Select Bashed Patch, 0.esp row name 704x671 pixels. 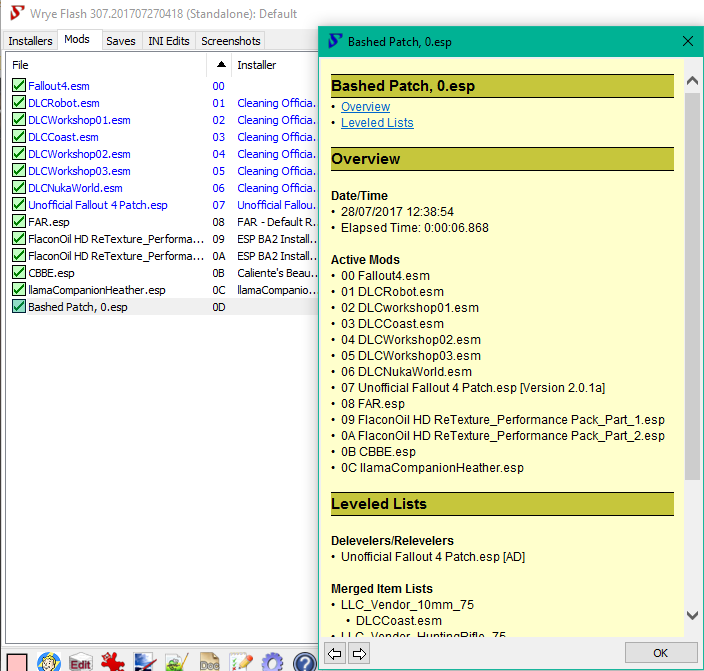point(78,307)
